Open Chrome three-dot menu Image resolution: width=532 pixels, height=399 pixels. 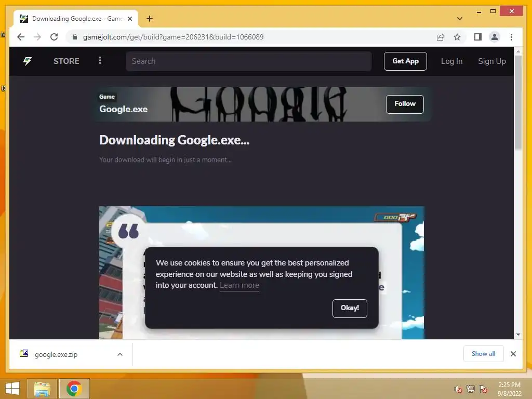pyautogui.click(x=511, y=37)
